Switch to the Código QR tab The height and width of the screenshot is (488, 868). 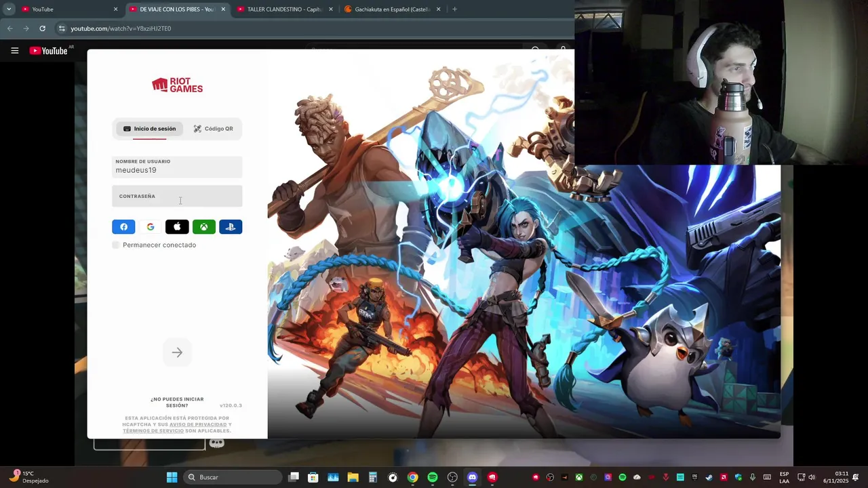(x=213, y=129)
